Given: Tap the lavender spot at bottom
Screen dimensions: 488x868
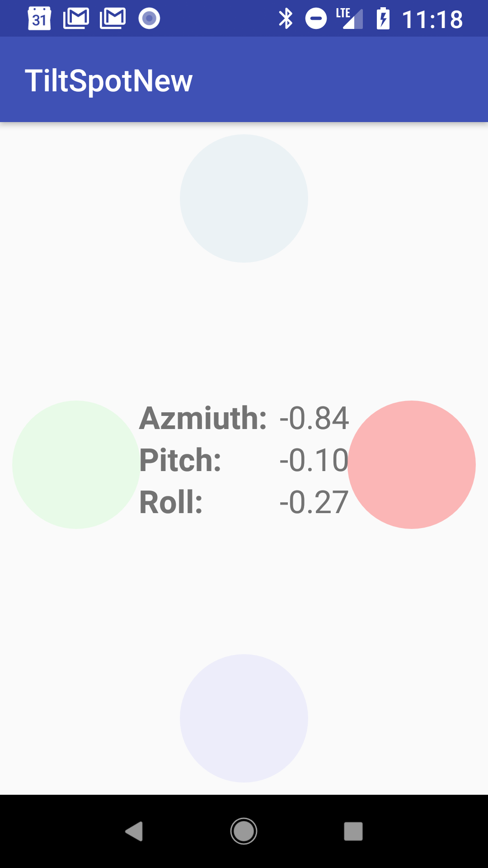Looking at the screenshot, I should (244, 718).
